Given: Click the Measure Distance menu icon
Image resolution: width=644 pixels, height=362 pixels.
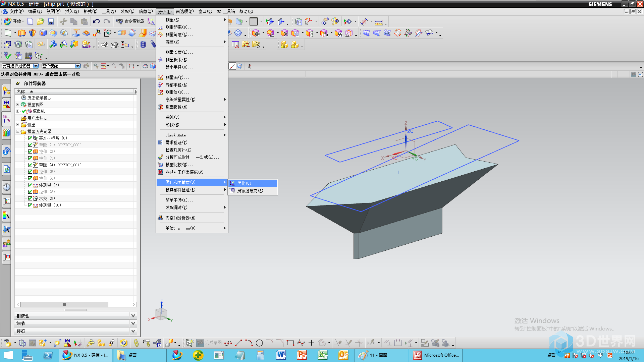Looking at the screenshot, I should 160,27.
